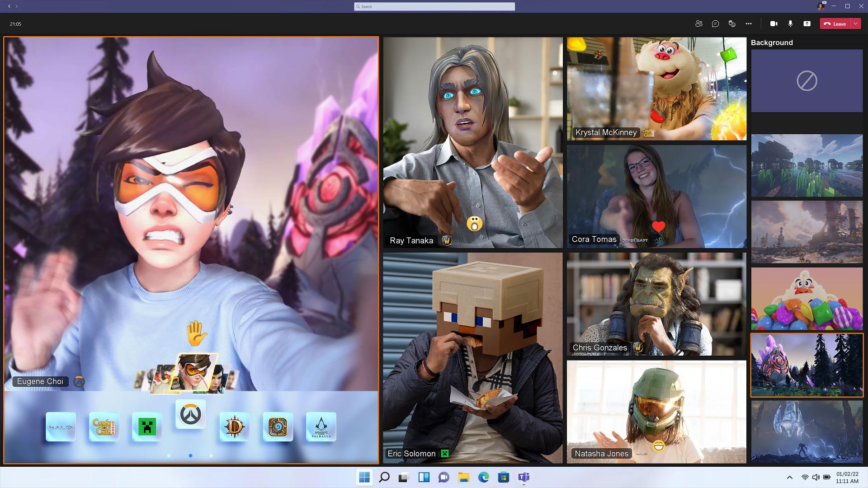Click the meeting timer 21:05

pyautogui.click(x=15, y=24)
